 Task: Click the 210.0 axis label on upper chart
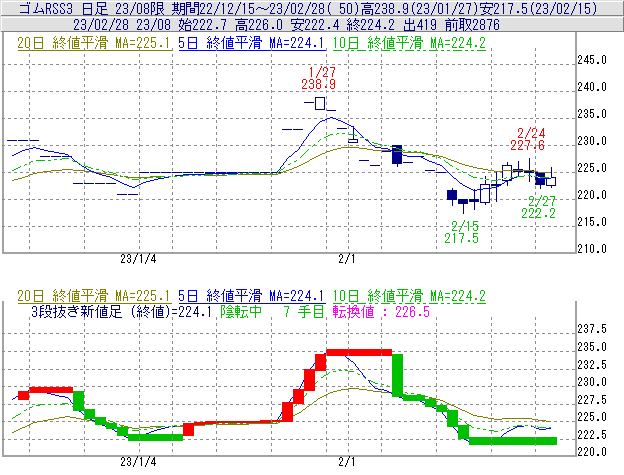592,249
